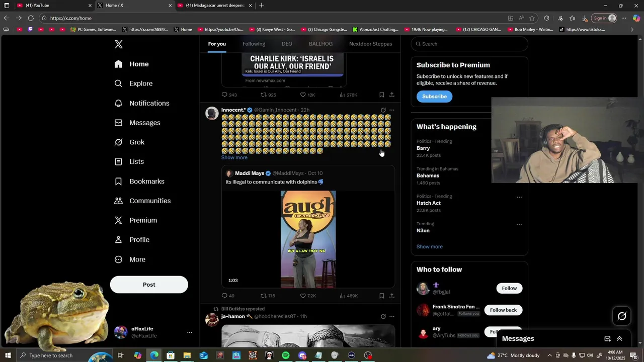Open Windows Start menu
The height and width of the screenshot is (362, 644).
point(8,355)
